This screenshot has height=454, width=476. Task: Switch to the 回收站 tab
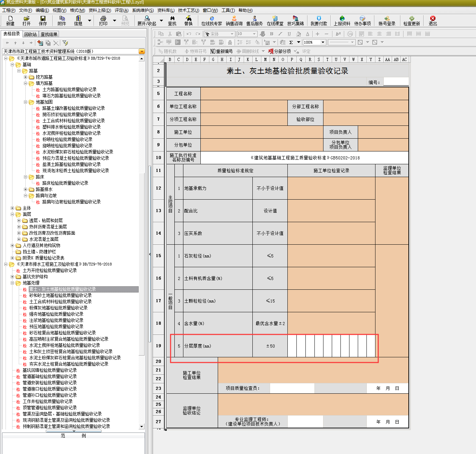[31, 34]
